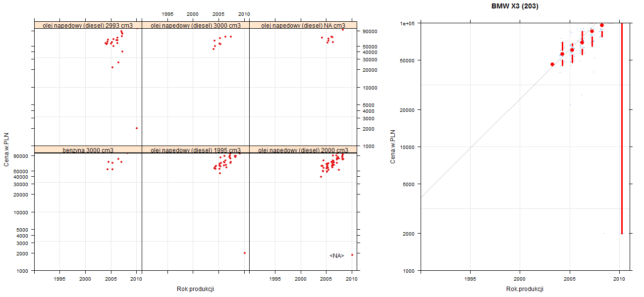Click the 1995 year tick under the BMW X3 plot
This screenshot has width=644, height=297.
(x=470, y=280)
